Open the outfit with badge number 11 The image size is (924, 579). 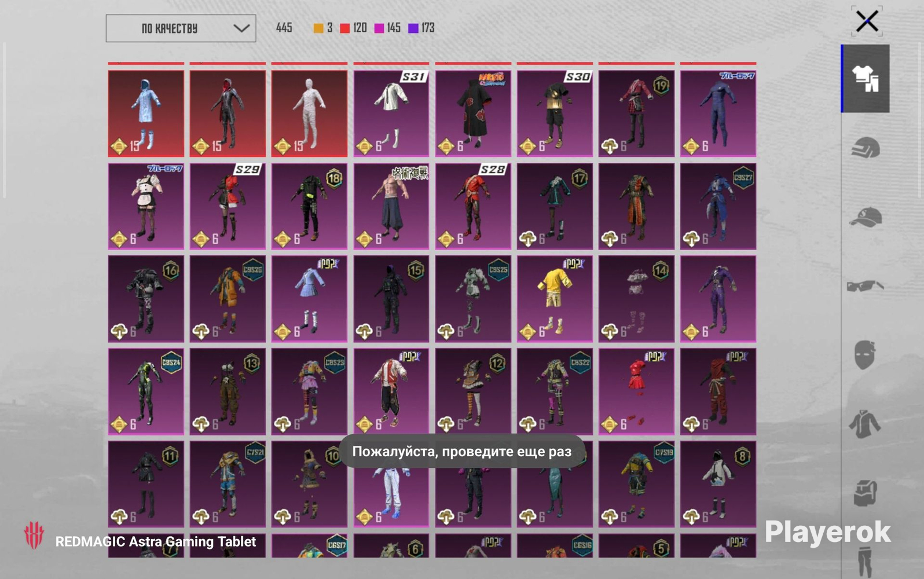[146, 484]
